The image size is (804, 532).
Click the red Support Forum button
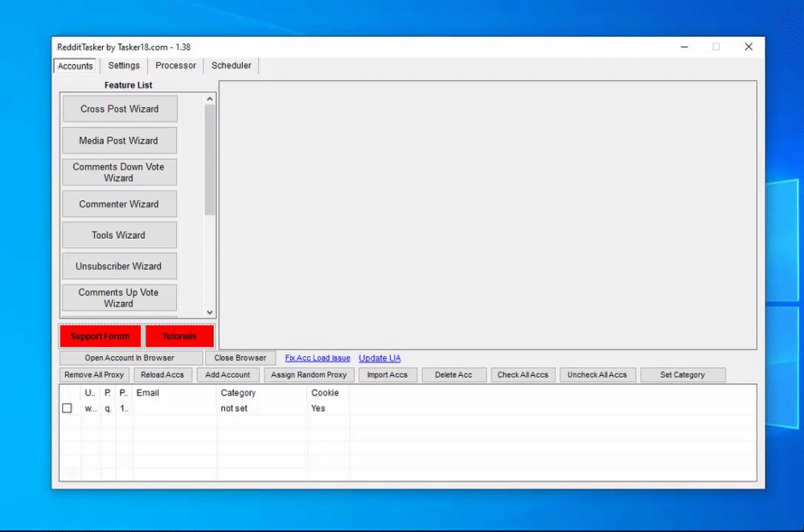click(100, 336)
